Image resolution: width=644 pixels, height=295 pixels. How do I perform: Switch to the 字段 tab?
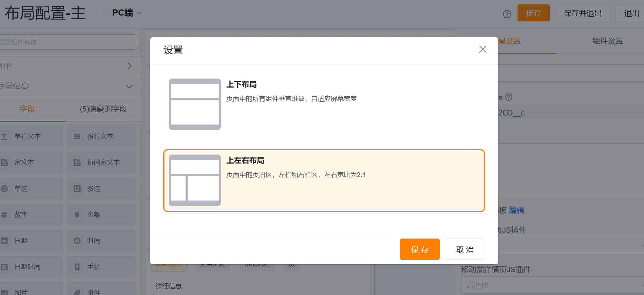tap(27, 109)
